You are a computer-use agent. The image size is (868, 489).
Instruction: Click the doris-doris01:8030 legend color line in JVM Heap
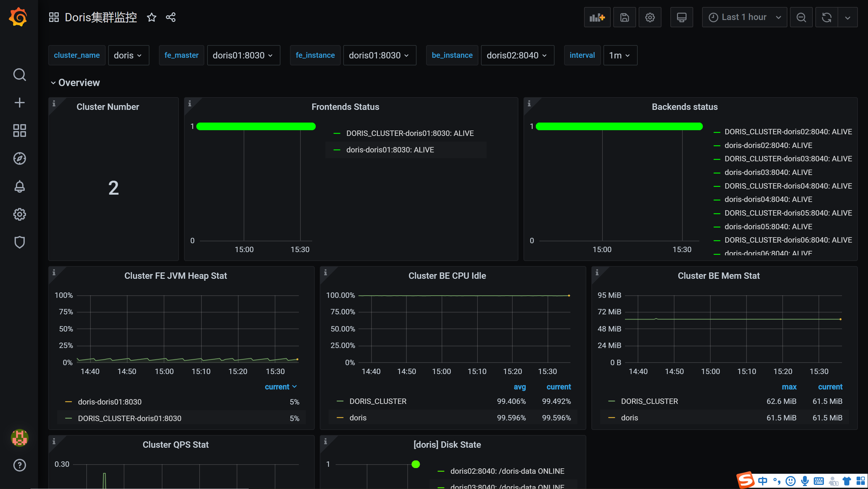coord(69,402)
